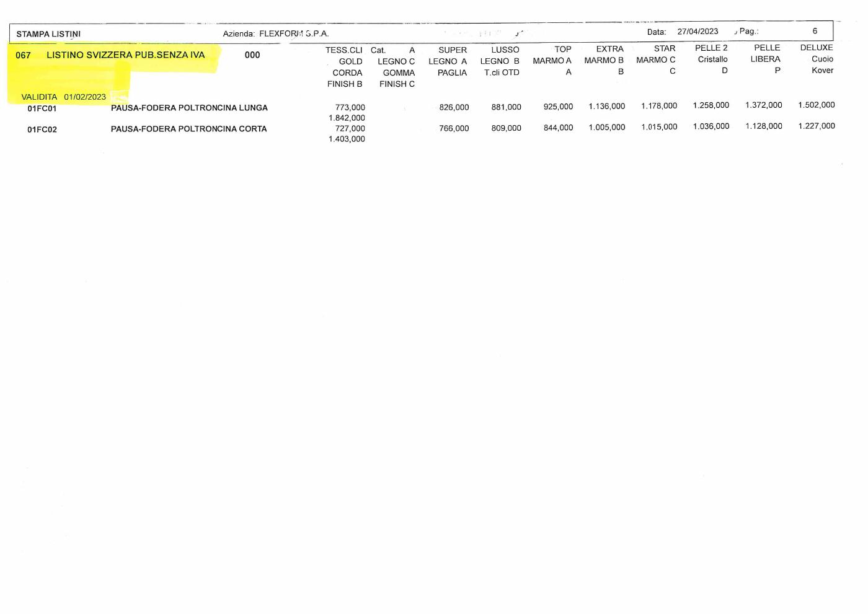Select item code 01FC01
868x614 pixels.
coord(42,108)
